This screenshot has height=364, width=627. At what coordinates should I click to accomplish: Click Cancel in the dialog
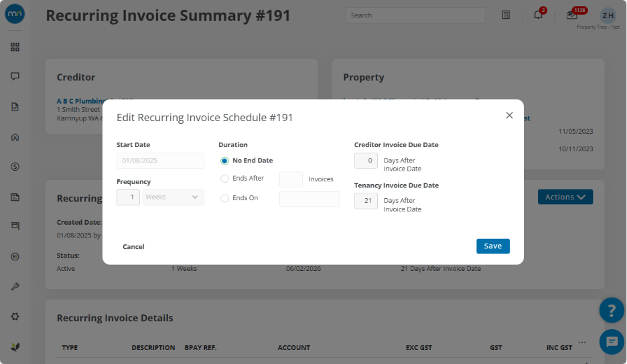133,246
